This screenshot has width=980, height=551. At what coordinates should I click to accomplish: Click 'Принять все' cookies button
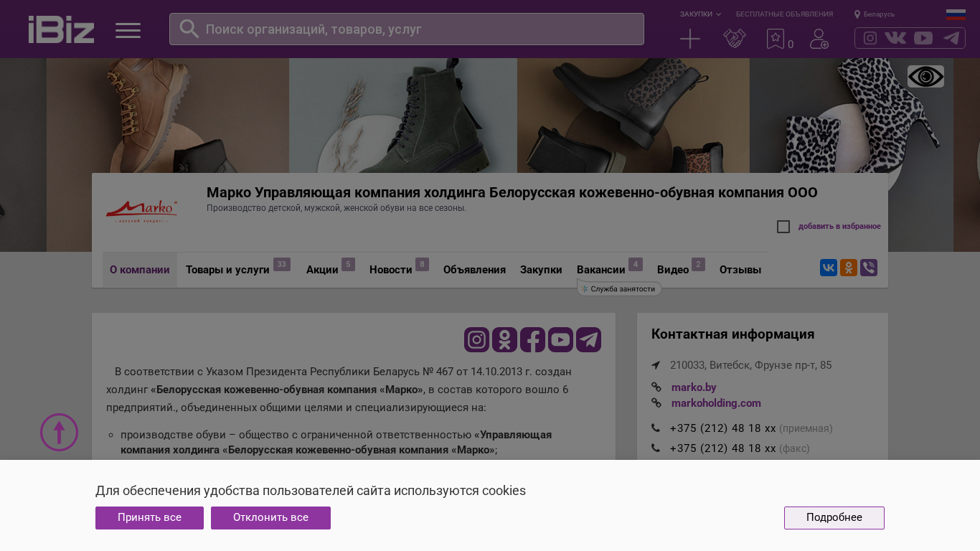(149, 518)
